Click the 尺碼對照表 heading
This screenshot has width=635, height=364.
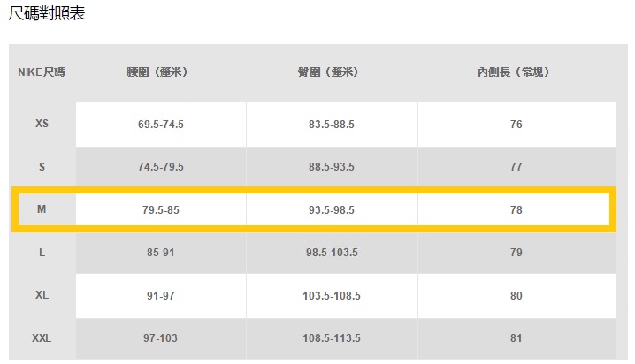pyautogui.click(x=47, y=14)
